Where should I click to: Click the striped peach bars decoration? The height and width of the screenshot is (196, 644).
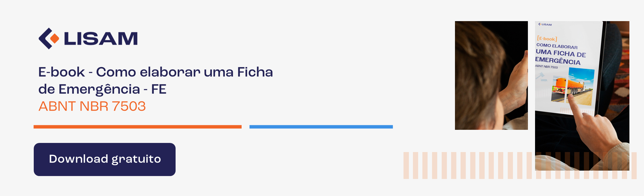click(520, 165)
